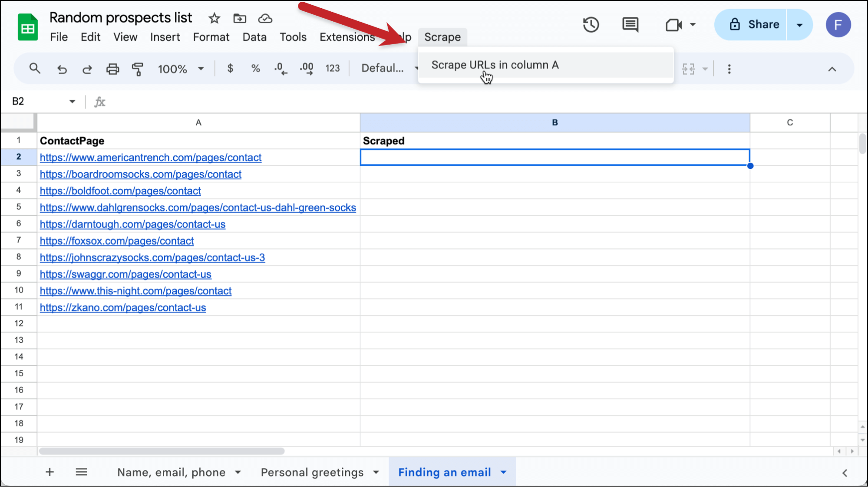Open the Tools menu
This screenshot has width=868, height=487.
click(x=293, y=37)
